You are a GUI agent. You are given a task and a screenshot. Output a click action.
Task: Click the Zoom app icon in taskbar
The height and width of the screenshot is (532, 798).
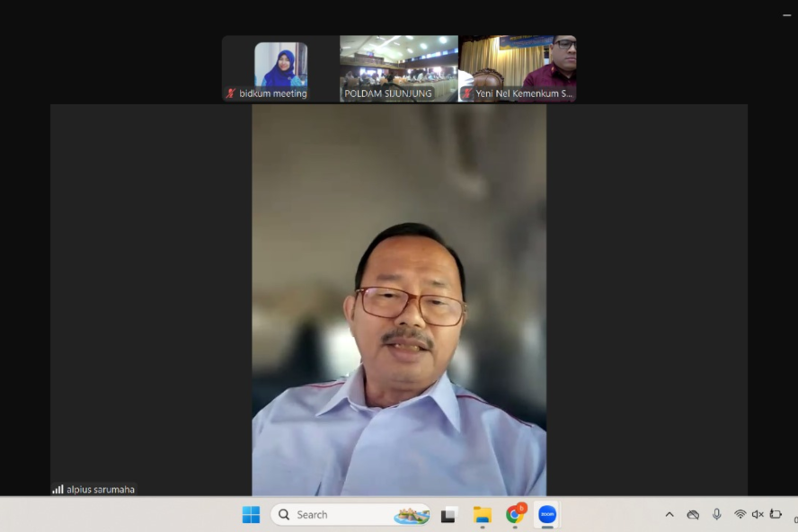click(x=546, y=515)
